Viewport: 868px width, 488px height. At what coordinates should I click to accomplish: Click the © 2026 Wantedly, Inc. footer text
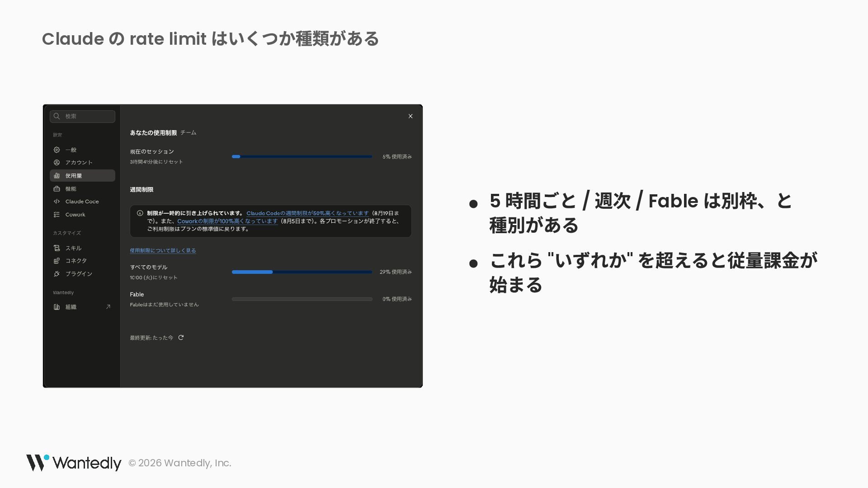(180, 463)
